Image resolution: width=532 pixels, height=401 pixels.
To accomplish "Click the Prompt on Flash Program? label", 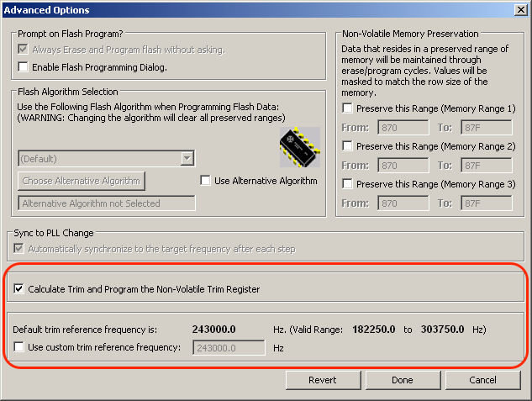I will (x=71, y=34).
